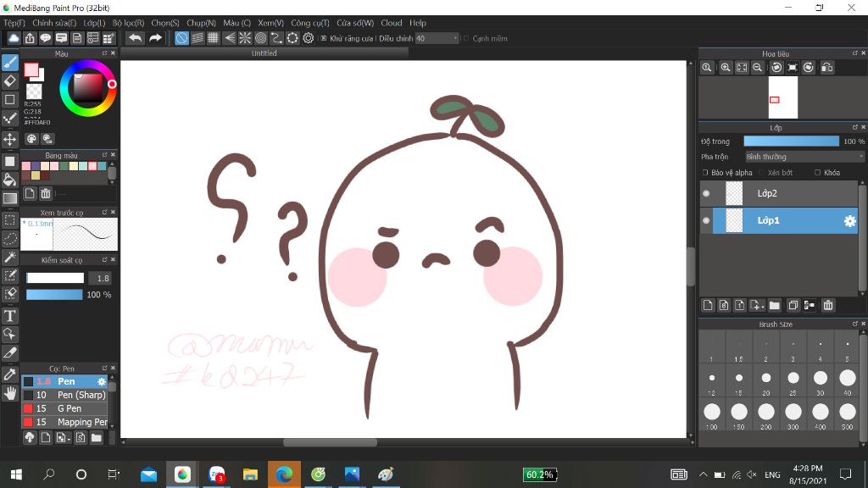This screenshot has height=488, width=868.
Task: Enable Bảo vệ alpha checkbox
Action: click(705, 173)
